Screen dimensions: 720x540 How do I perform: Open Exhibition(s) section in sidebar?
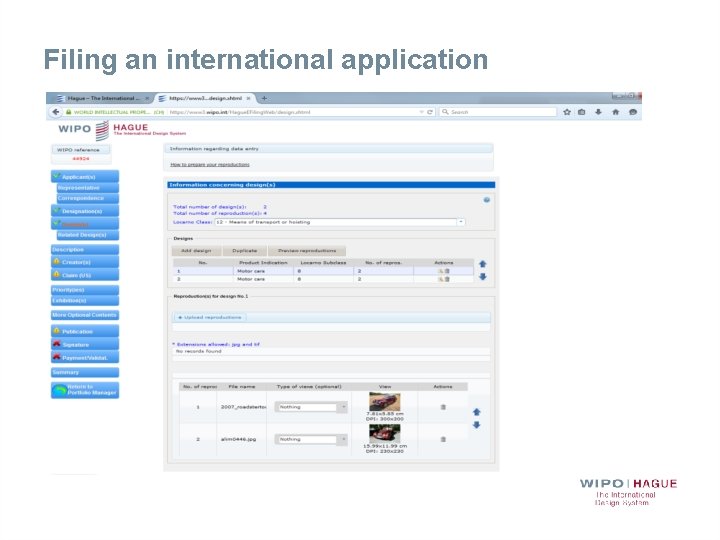[x=85, y=301]
